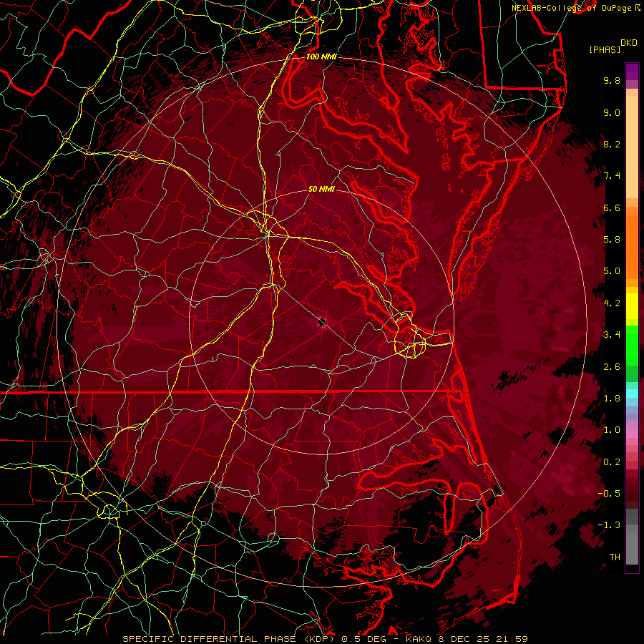This screenshot has height=644, width=644.
Task: Click the -1.3 scale value label
Action: coord(609,525)
